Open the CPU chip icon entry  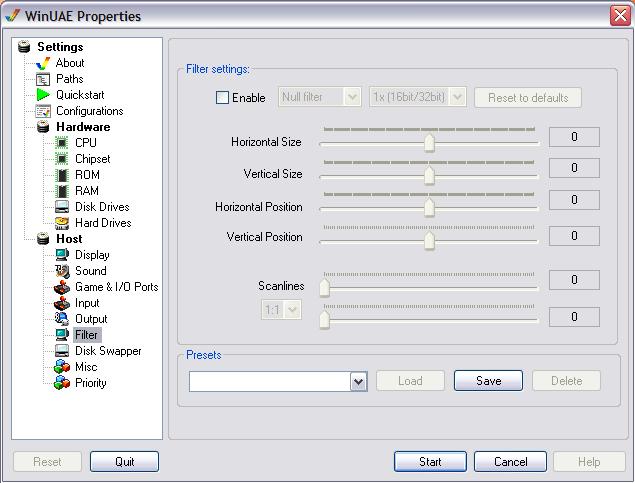tap(62, 143)
